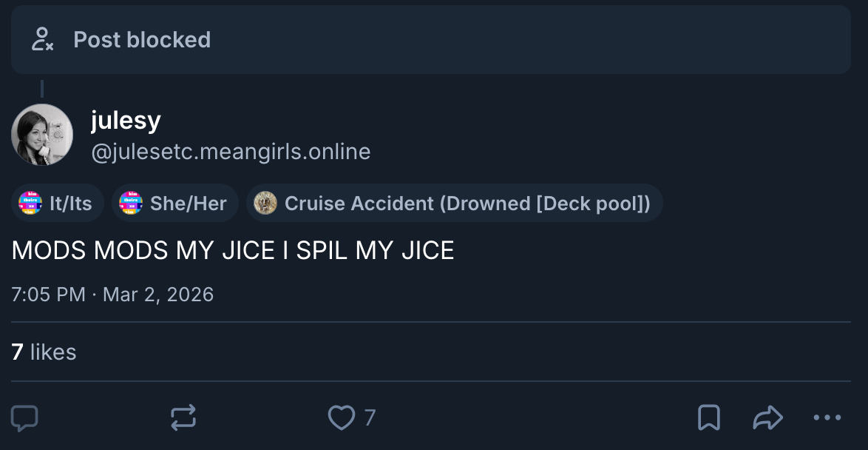
Task: Open the @julesetc.meangirls.online handle link
Action: 231,152
